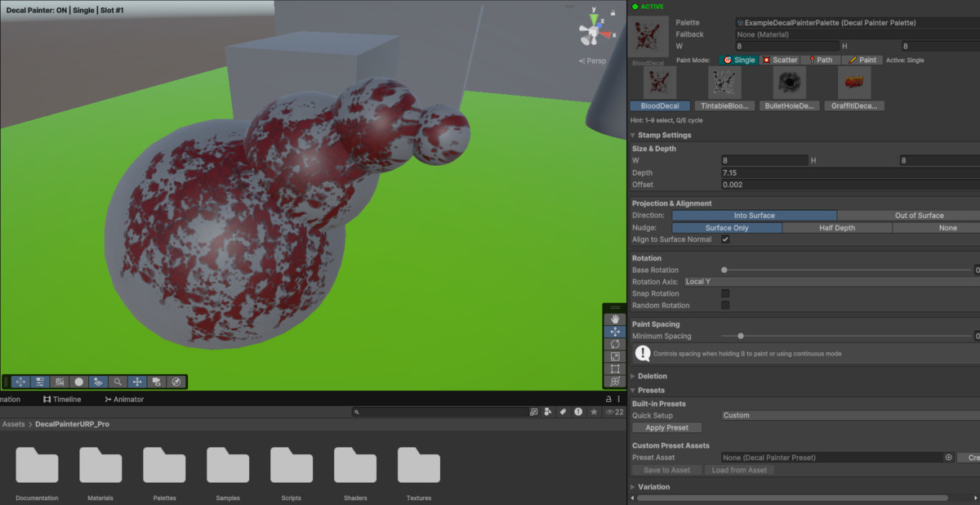This screenshot has width=980, height=505.
Task: Choose the Rect transform tool
Action: [x=615, y=369]
